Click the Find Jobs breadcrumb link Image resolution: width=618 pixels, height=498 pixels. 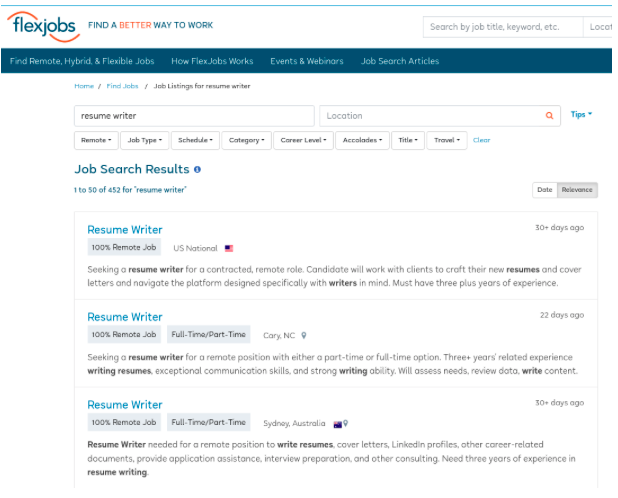tap(122, 86)
